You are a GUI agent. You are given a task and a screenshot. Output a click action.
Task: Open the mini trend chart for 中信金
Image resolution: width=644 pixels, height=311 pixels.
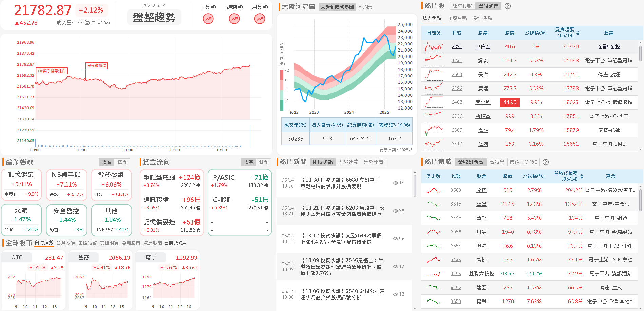tap(434, 47)
